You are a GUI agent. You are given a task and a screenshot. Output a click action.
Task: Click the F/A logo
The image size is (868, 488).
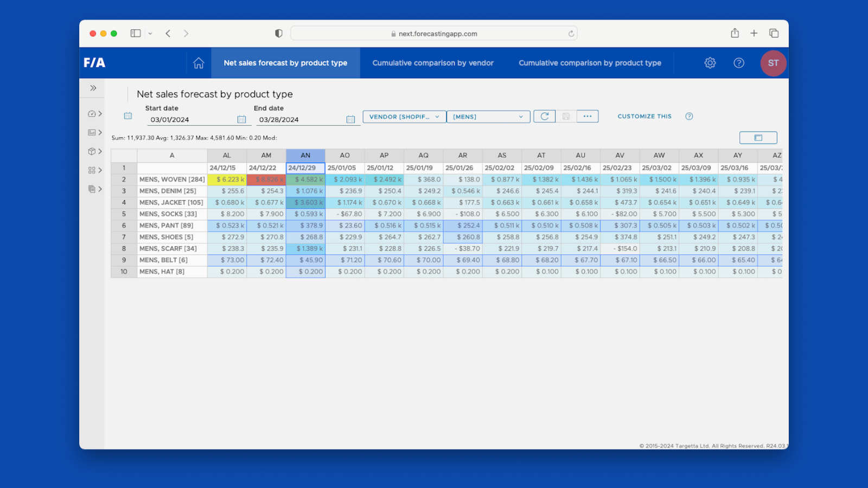coord(94,63)
